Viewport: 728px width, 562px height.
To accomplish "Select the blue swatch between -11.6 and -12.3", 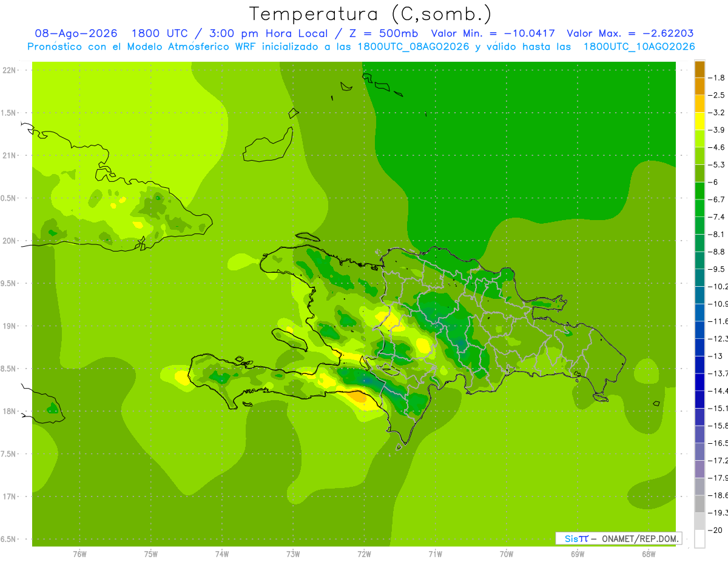I will point(699,329).
